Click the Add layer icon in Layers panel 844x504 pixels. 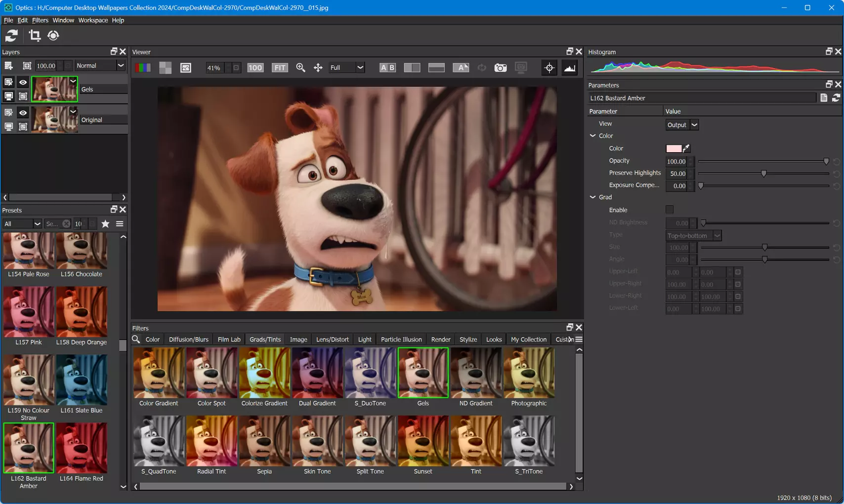coord(8,66)
